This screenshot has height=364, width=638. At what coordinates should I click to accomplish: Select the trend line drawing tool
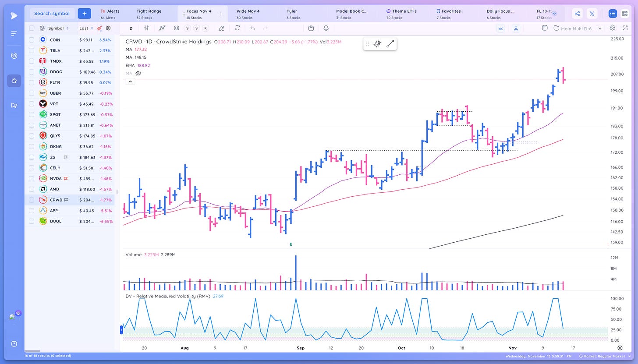390,44
